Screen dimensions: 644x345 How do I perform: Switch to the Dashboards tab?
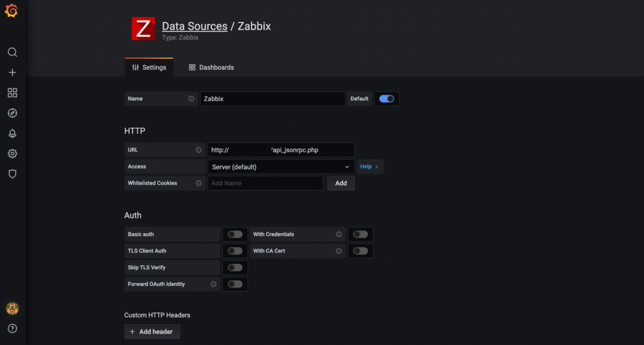pyautogui.click(x=211, y=67)
